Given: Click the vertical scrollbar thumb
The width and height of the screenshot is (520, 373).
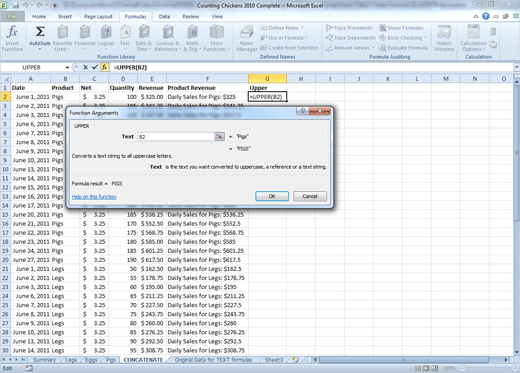Looking at the screenshot, I should (x=516, y=153).
